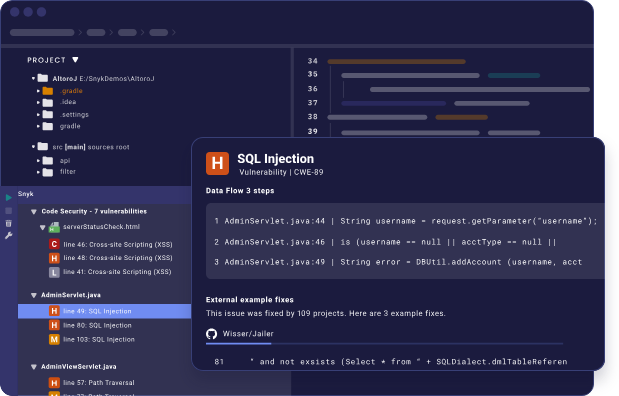Open data flow step 3 AdminServlet.java:49
The width and height of the screenshot is (619, 396).
398,262
